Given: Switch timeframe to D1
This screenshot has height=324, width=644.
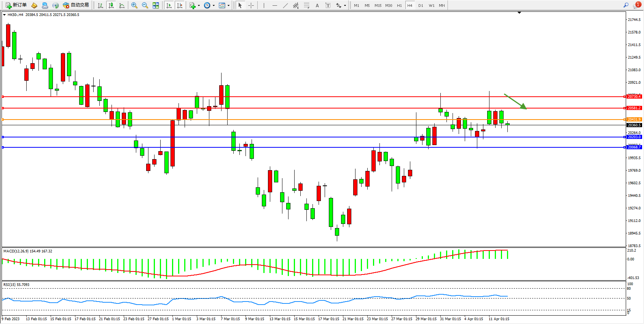Looking at the screenshot, I should [x=421, y=5].
